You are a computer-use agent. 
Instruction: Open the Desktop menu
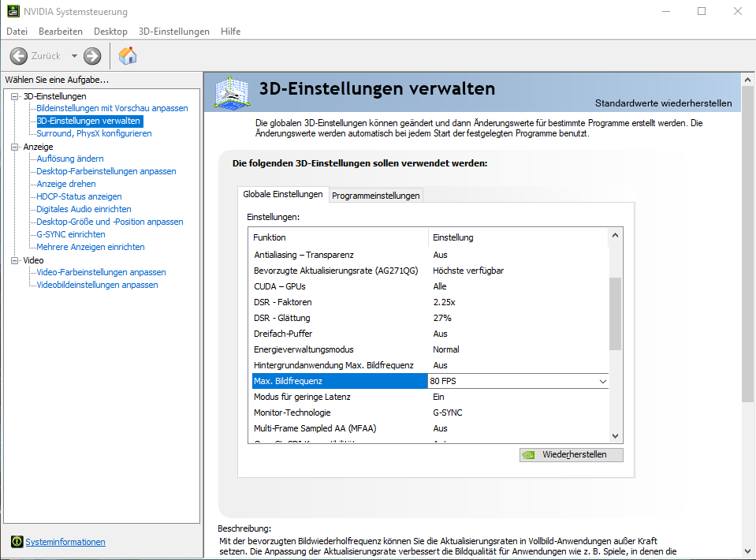click(x=110, y=32)
